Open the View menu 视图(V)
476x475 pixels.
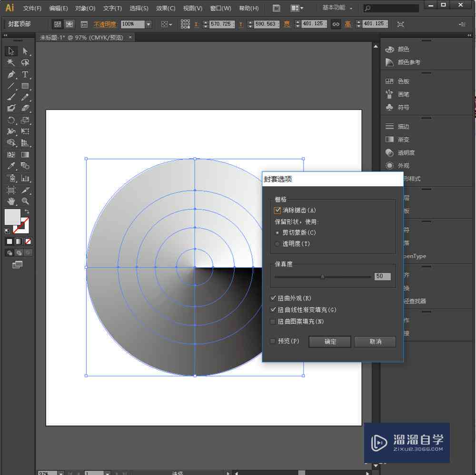click(193, 8)
